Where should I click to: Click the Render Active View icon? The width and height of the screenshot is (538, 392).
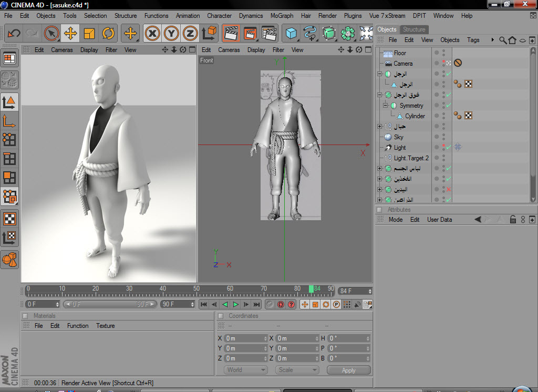click(231, 33)
